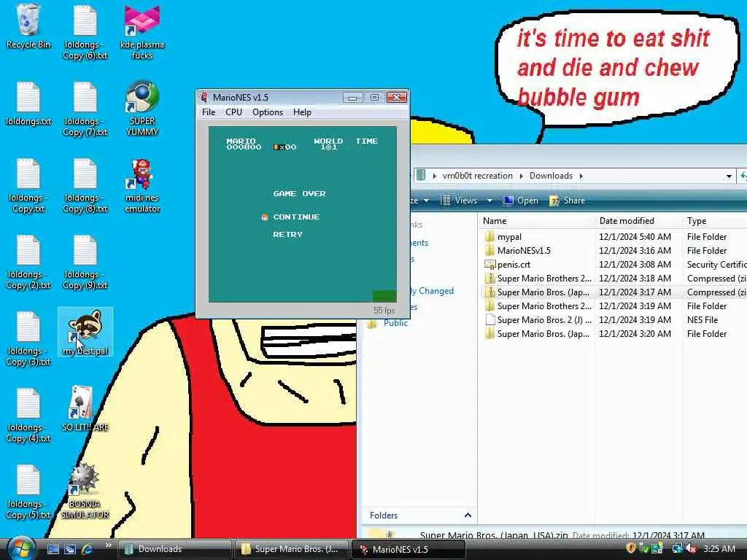Select the MarioNESv1.5 folder row
The height and width of the screenshot is (560, 747).
coord(614,251)
